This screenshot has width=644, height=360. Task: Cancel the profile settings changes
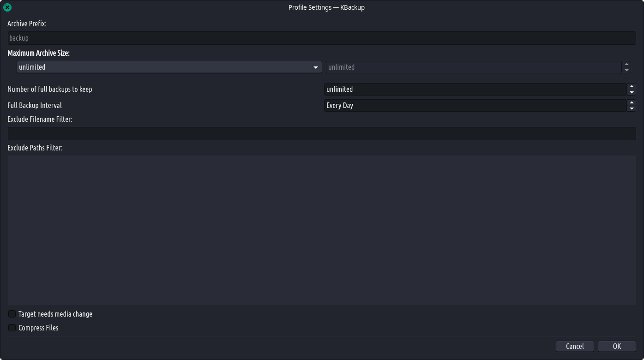click(575, 346)
